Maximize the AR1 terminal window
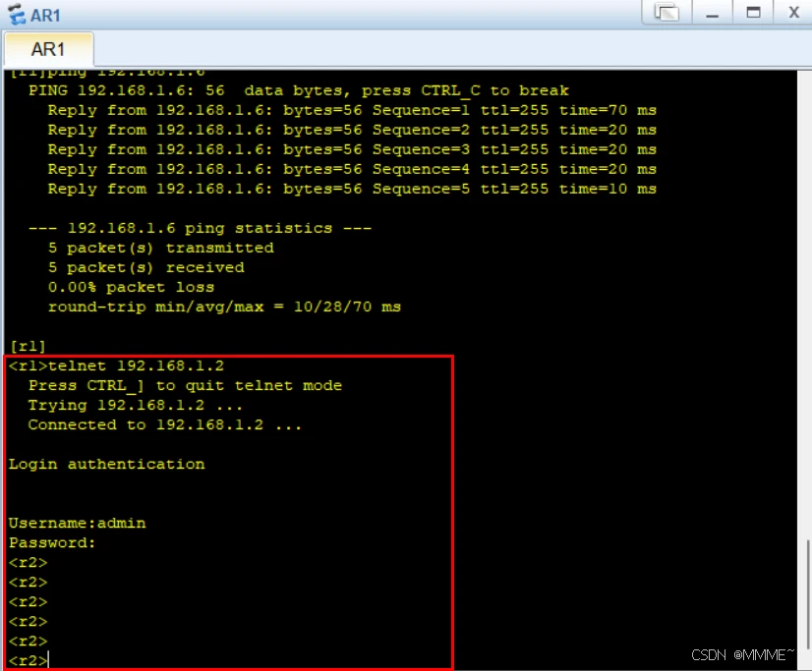812x671 pixels. pos(753,13)
